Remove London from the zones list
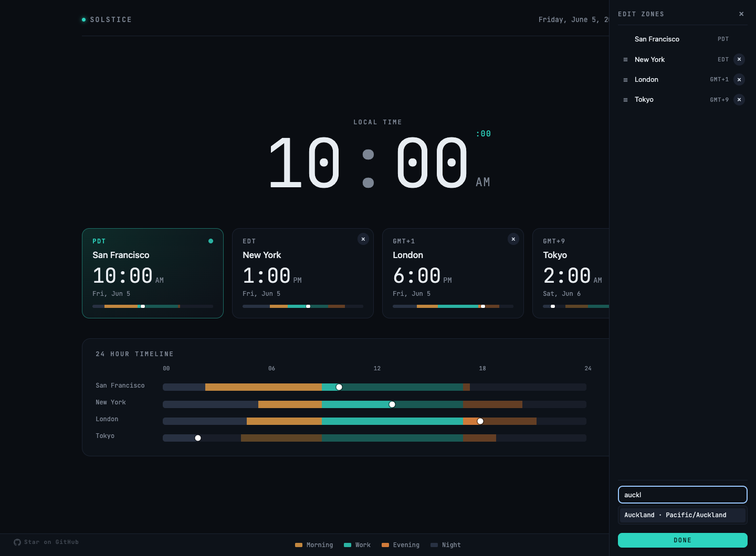The height and width of the screenshot is (556, 756). click(x=739, y=80)
